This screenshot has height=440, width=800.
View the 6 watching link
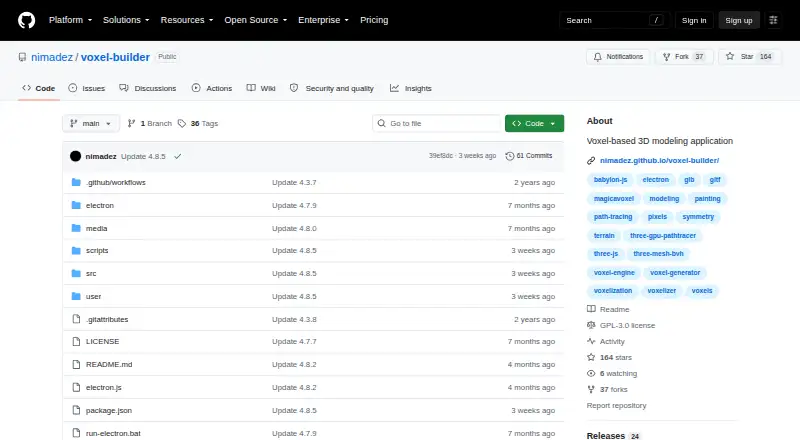pyautogui.click(x=612, y=374)
